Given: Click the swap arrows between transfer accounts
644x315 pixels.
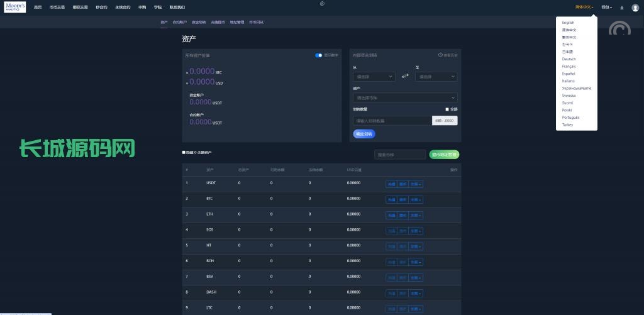Looking at the screenshot, I should click(x=405, y=76).
